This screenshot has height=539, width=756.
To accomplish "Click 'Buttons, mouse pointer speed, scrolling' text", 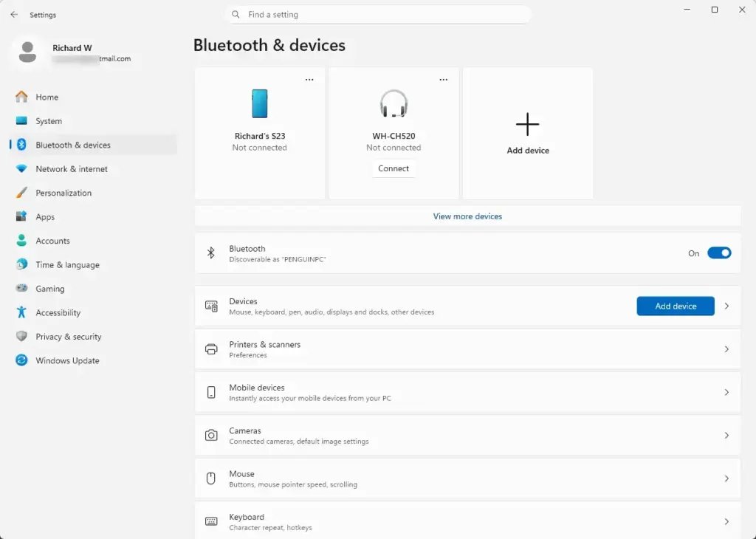I will coord(293,484).
